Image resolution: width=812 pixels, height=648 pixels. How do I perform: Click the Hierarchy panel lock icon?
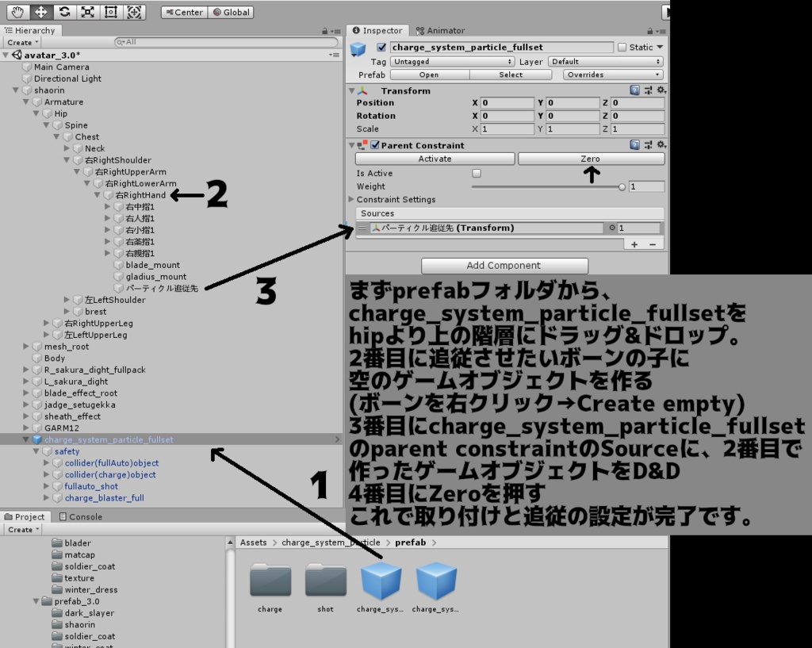click(x=324, y=31)
